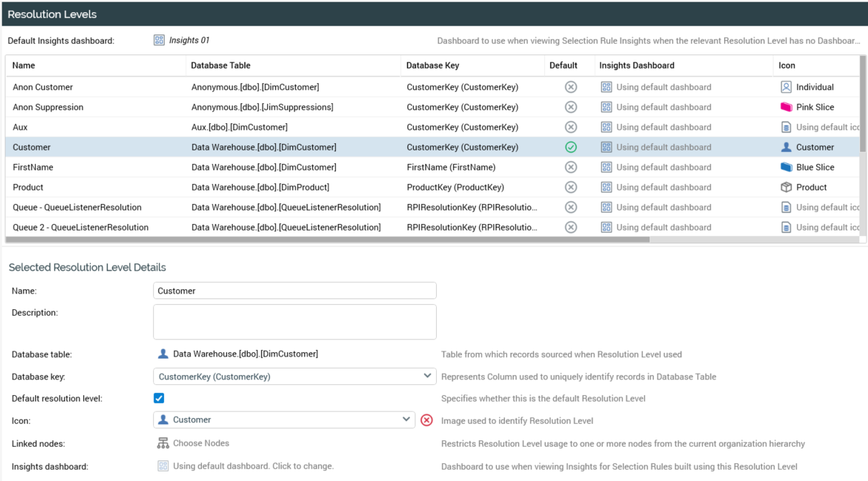Click the red remove icon beside the Icon dropdown
868x481 pixels.
(x=426, y=420)
